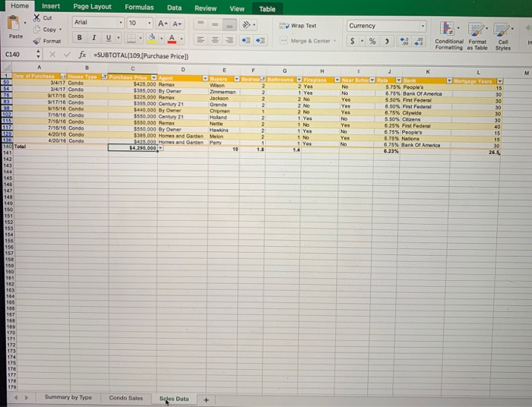Open the total cell dropdown arrow in C140

(x=160, y=148)
